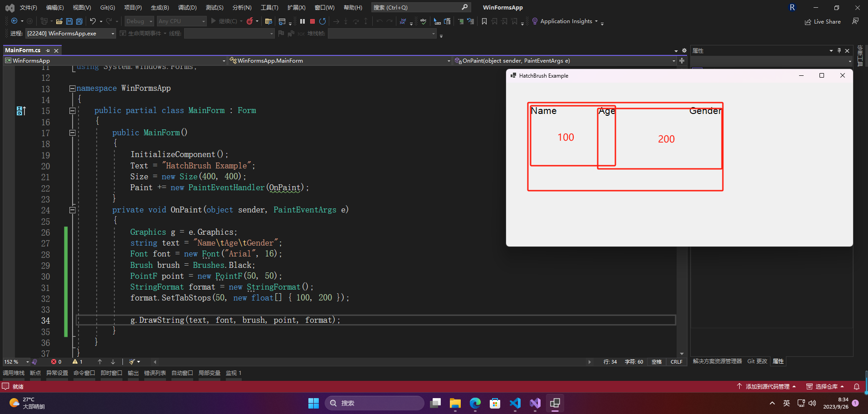Pin the MainForm.cs tab
The width and height of the screenshot is (868, 414).
point(48,51)
